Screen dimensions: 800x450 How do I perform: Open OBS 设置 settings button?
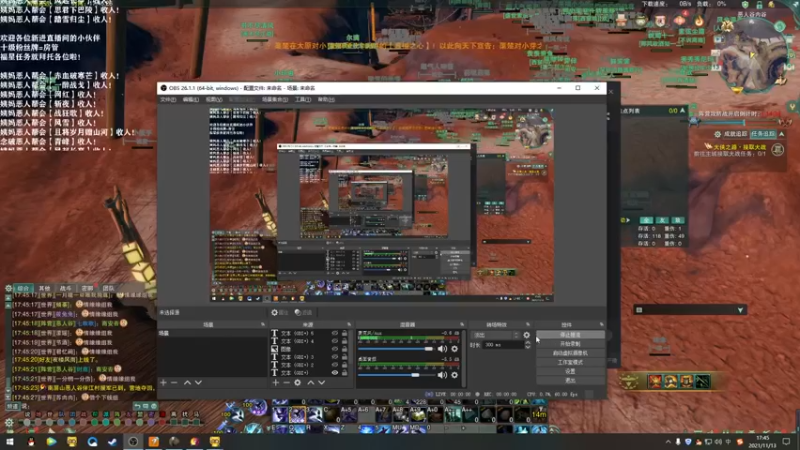click(x=570, y=371)
